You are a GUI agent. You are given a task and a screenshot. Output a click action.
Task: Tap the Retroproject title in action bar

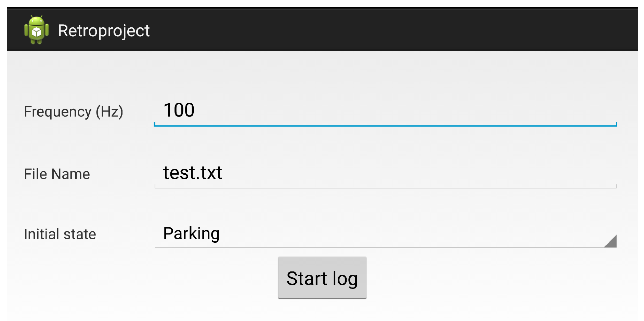(x=104, y=31)
